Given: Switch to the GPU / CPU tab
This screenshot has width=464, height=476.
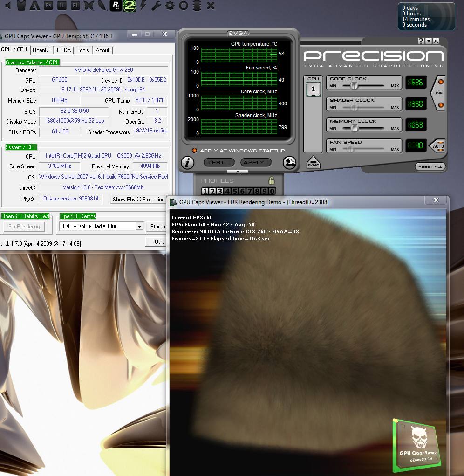Looking at the screenshot, I should (x=14, y=49).
